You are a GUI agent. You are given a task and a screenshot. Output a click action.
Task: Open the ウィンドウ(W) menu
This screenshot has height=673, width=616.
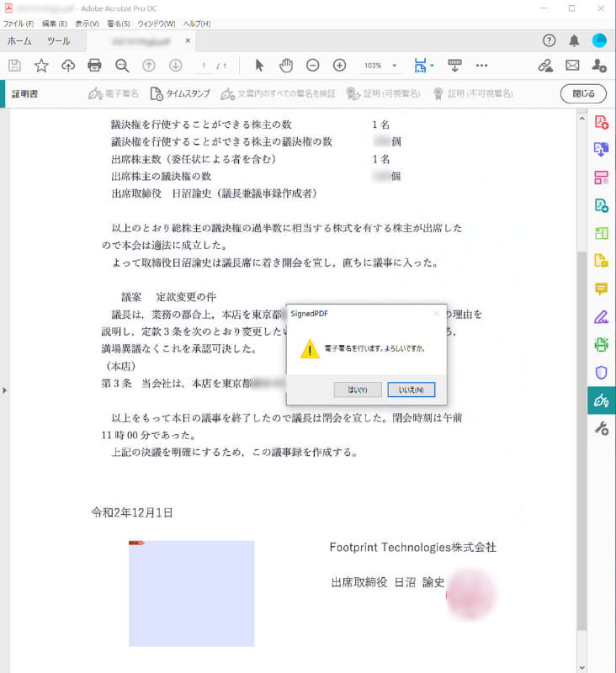pyautogui.click(x=157, y=24)
